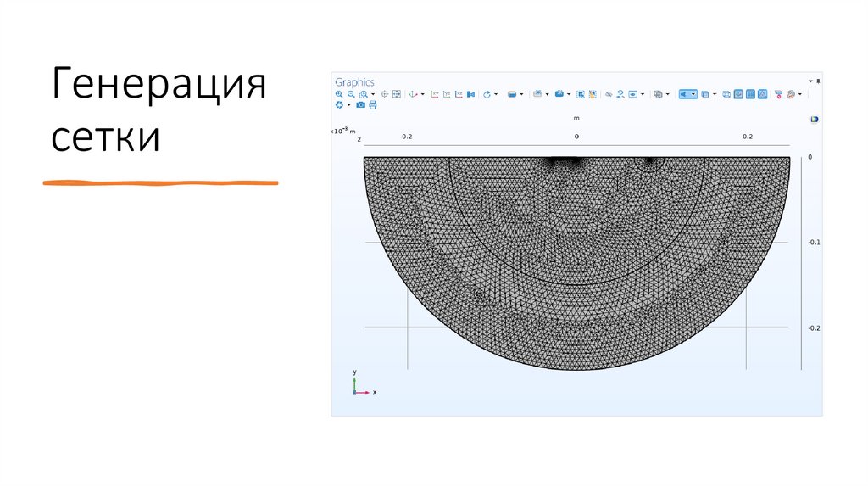Open the view visibility eye dropdown arrow
The image size is (868, 487).
pyautogui.click(x=643, y=94)
